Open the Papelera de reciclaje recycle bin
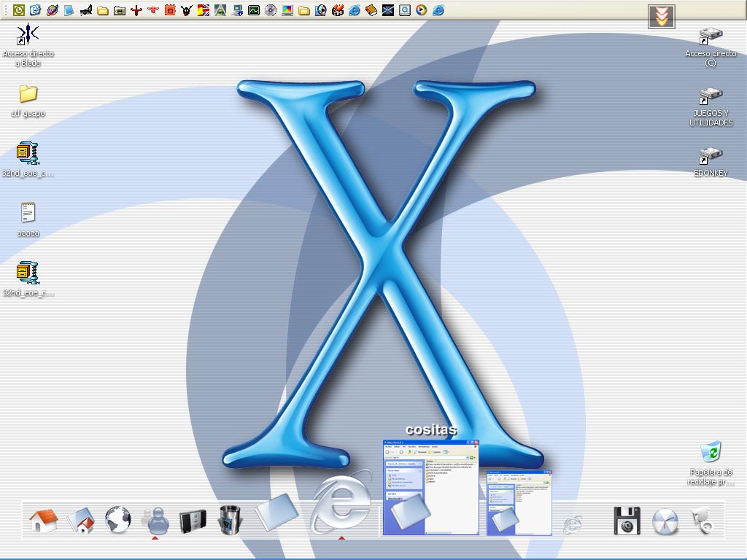Viewport: 747px width, 560px height. (x=711, y=453)
